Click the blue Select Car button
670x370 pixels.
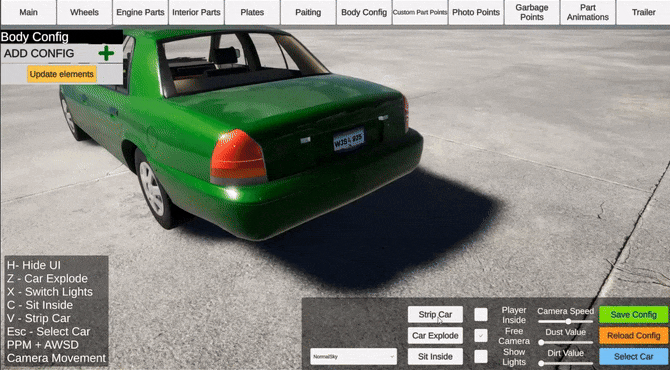click(x=633, y=356)
